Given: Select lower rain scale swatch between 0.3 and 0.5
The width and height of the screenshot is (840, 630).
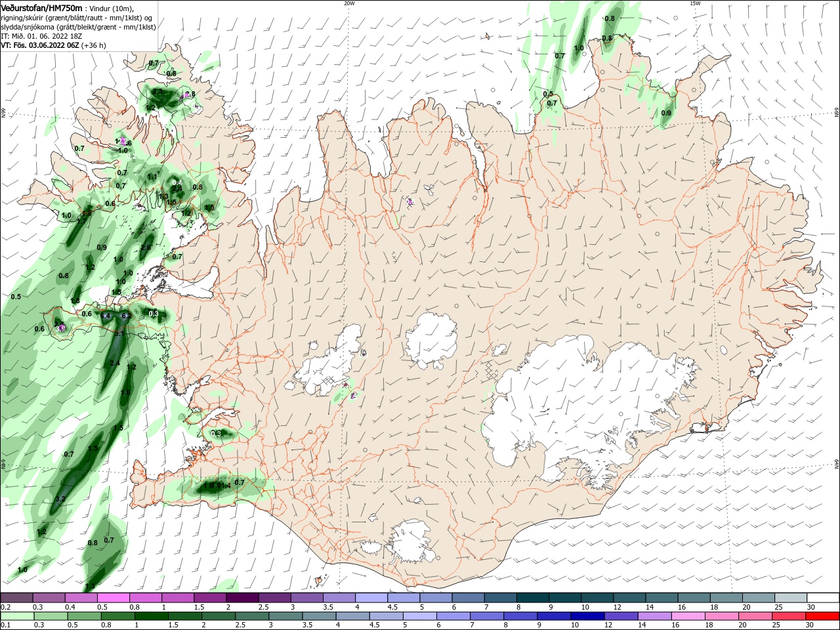Looking at the screenshot, I should 51,616.
